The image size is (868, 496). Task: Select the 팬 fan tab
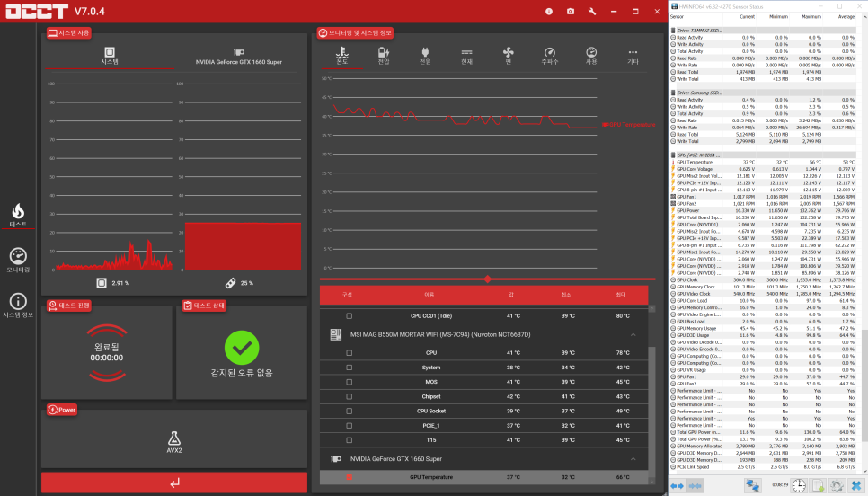tap(509, 56)
